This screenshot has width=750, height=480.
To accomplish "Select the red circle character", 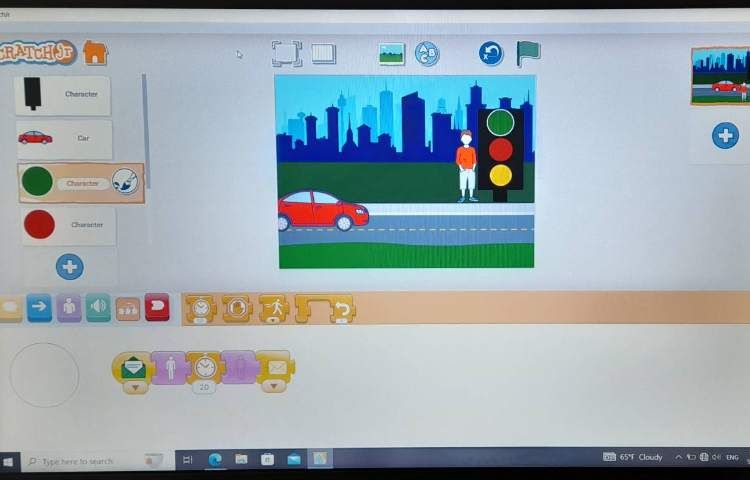I will 66,225.
